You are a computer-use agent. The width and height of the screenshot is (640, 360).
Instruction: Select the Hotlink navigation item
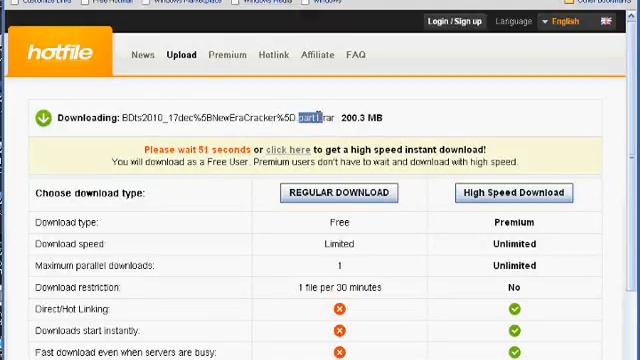[x=273, y=55]
